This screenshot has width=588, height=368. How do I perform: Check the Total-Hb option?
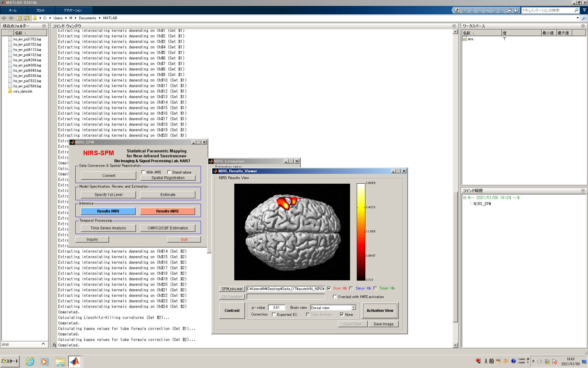click(375, 288)
